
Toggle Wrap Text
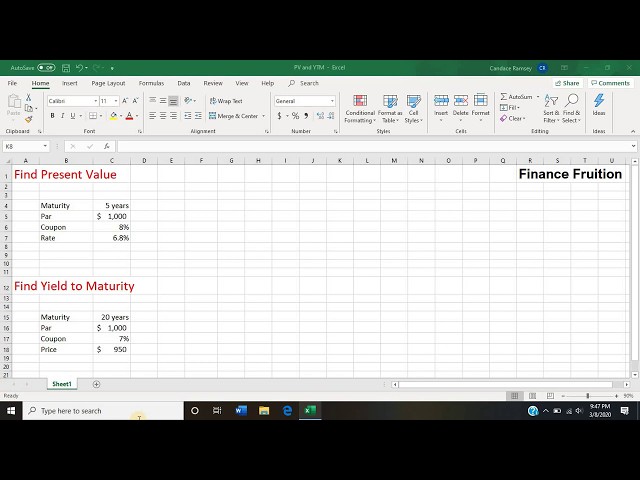click(x=226, y=101)
